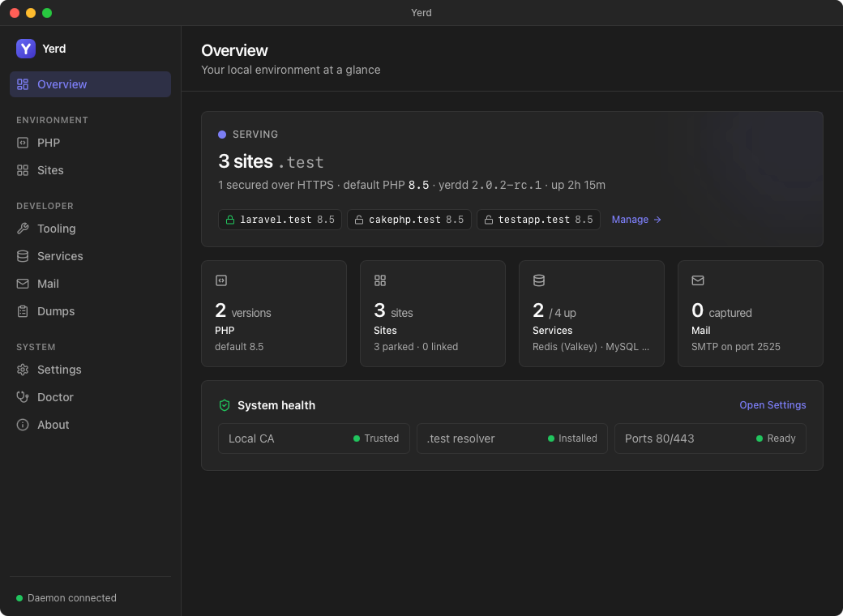Click the green Trusted status dot

357,438
